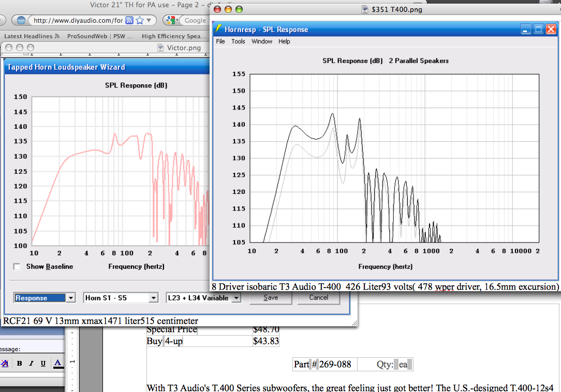
Task: Open the address bar history dropdown arrow
Action: click(x=149, y=20)
